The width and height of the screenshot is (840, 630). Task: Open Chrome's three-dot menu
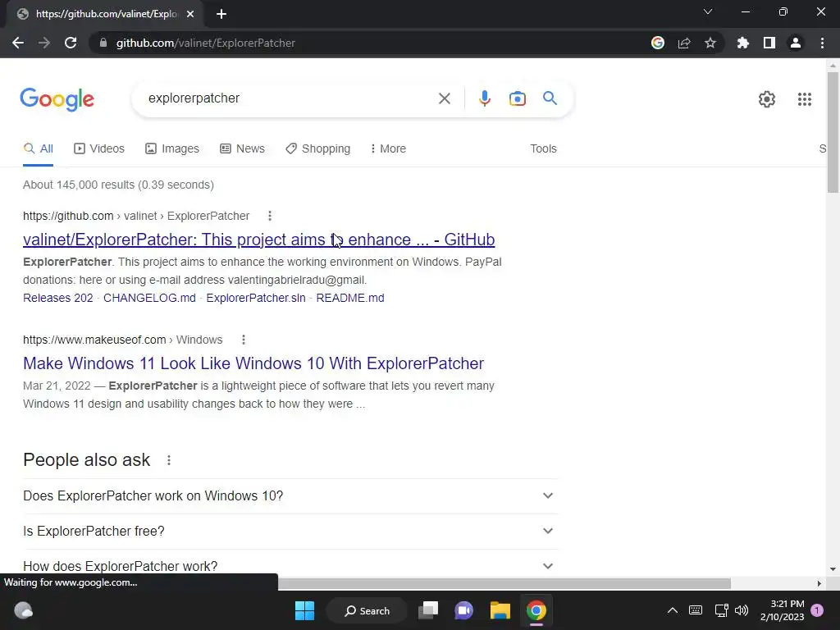tap(822, 43)
